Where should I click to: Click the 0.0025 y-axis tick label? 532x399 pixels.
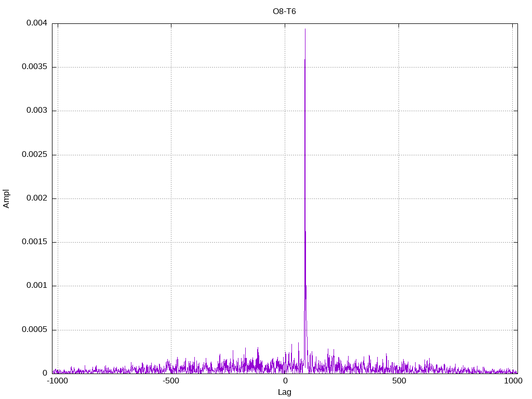coord(34,155)
